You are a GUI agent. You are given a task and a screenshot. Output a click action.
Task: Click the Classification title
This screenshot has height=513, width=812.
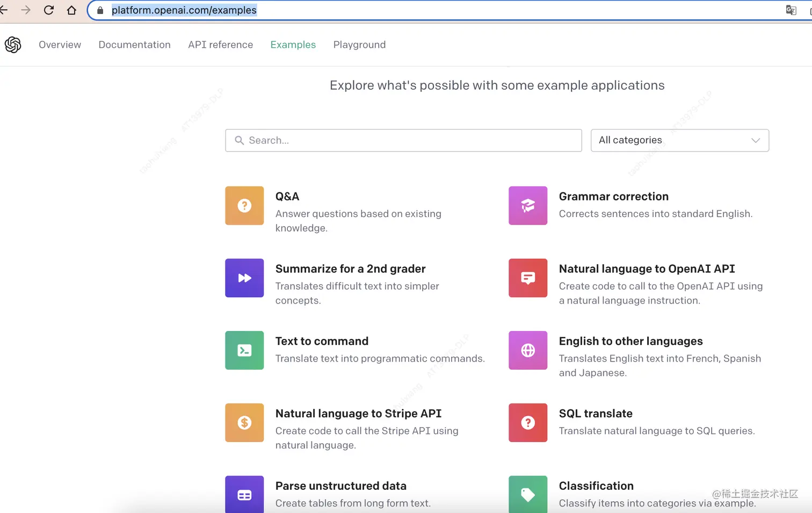click(596, 486)
